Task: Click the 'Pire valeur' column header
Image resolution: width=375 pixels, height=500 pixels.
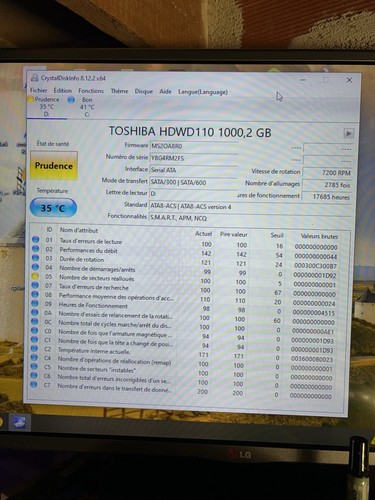Action: (x=234, y=235)
